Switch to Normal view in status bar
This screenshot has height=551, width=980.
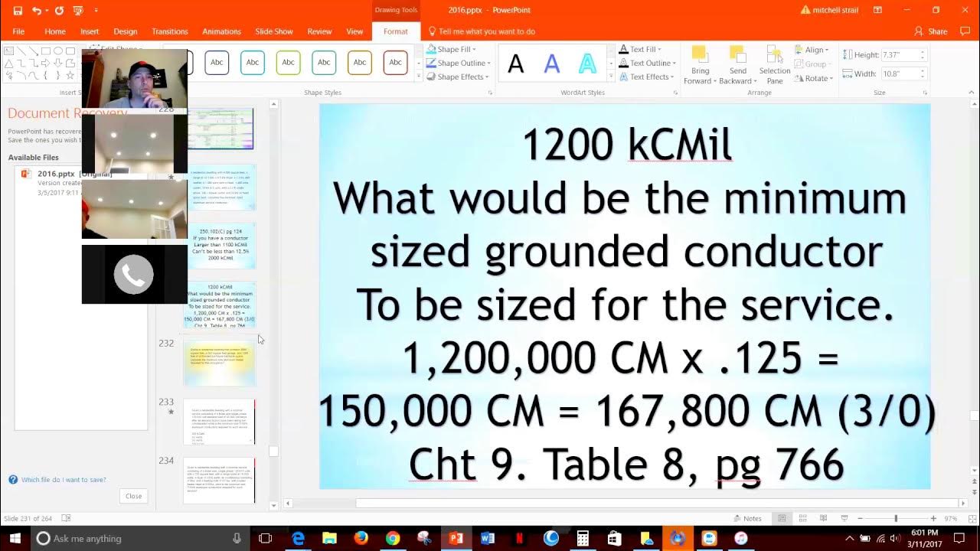781,518
